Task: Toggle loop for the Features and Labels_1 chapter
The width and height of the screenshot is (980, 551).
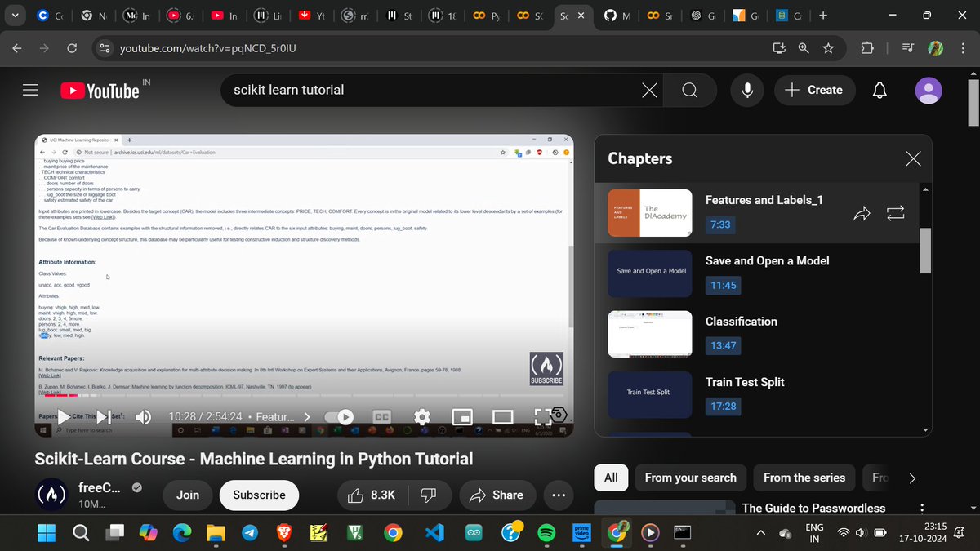Action: [x=895, y=213]
